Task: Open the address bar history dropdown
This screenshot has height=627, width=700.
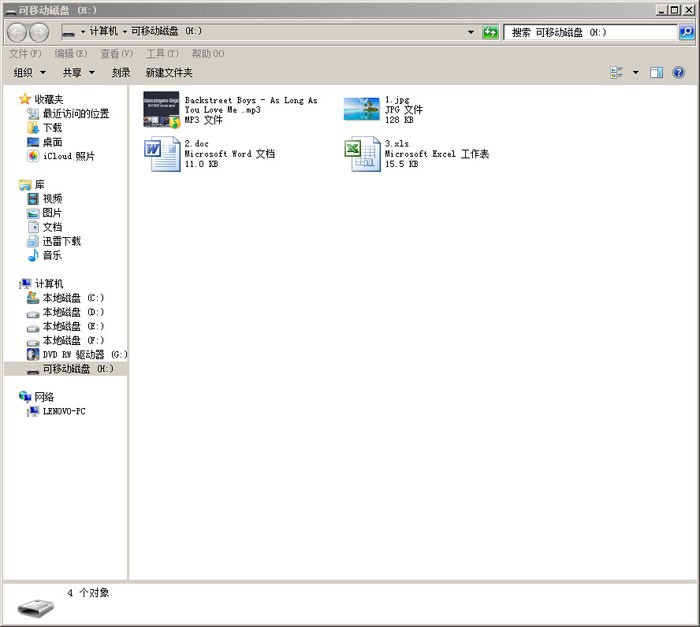Action: tap(471, 32)
